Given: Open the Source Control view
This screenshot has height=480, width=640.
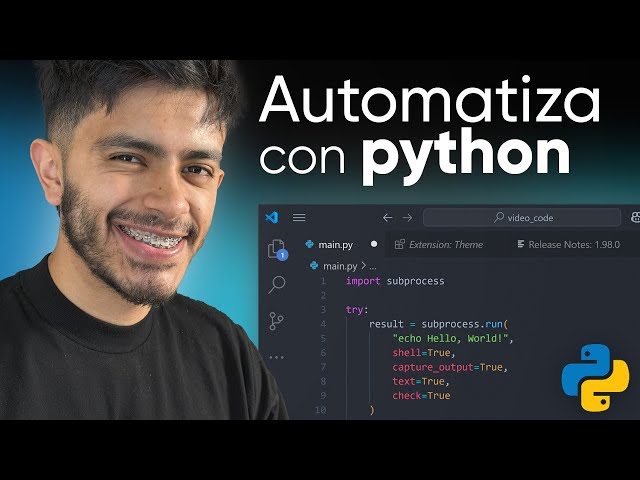Looking at the screenshot, I should click(x=276, y=321).
